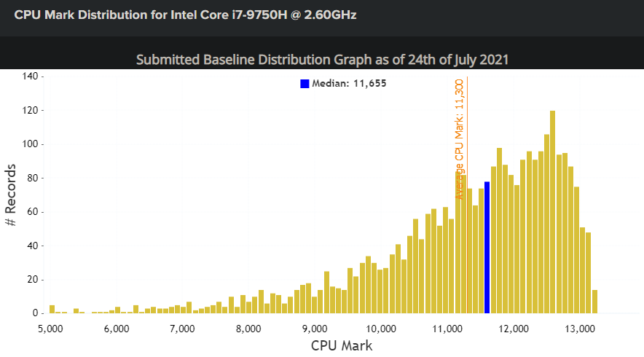Viewport: 644px width, 357px height.
Task: Click the 13,000 x-axis tick label
Action: [x=579, y=329]
